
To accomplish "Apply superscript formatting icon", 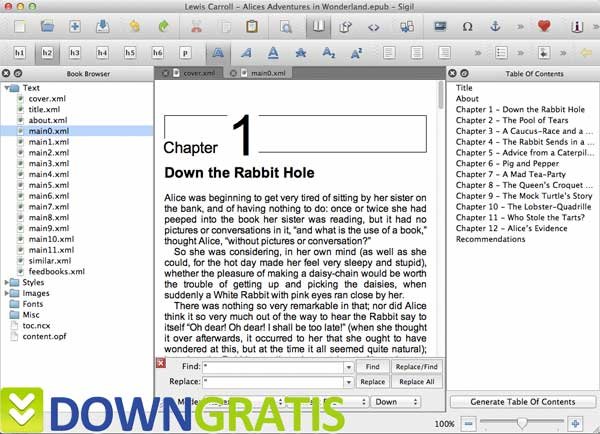I will click(356, 53).
